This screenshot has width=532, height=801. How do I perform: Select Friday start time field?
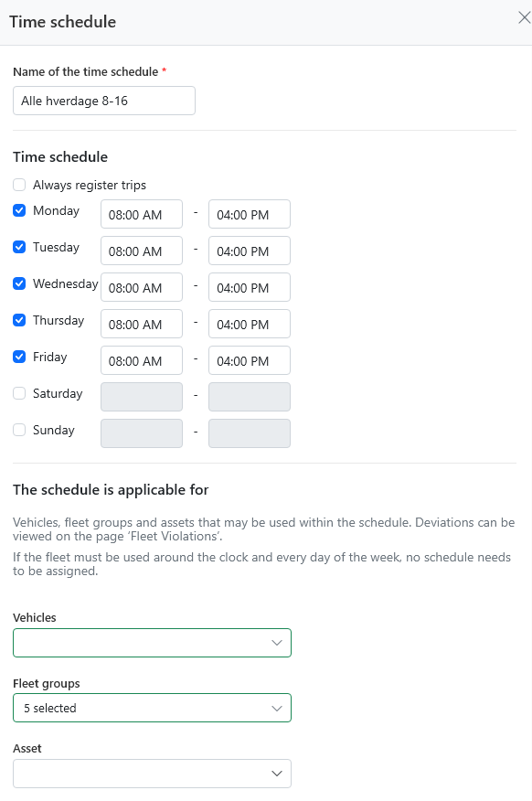point(142,360)
